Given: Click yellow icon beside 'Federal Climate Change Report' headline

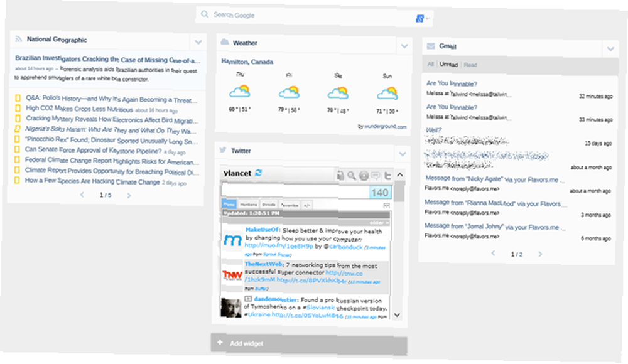Looking at the screenshot, I should point(17,159).
